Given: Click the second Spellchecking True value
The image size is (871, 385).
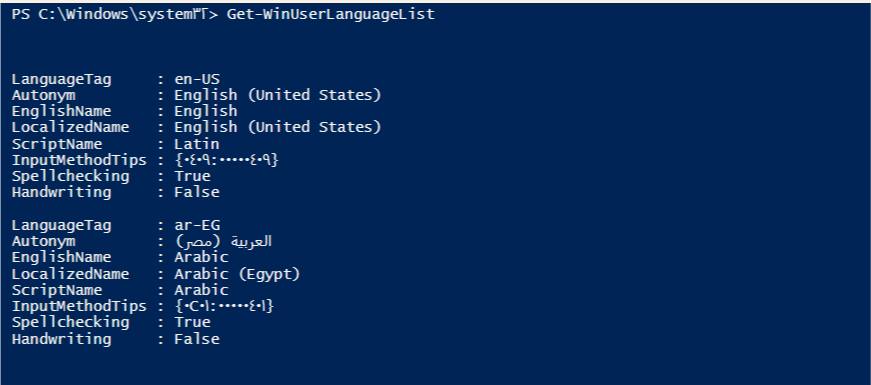Looking at the screenshot, I should [x=192, y=322].
